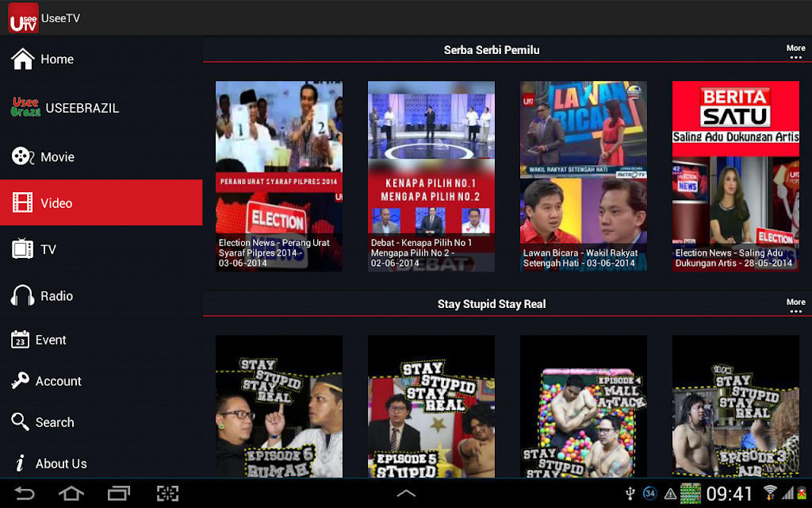Open USEEBRAZIL menu item
This screenshot has height=508, width=812.
point(101,108)
